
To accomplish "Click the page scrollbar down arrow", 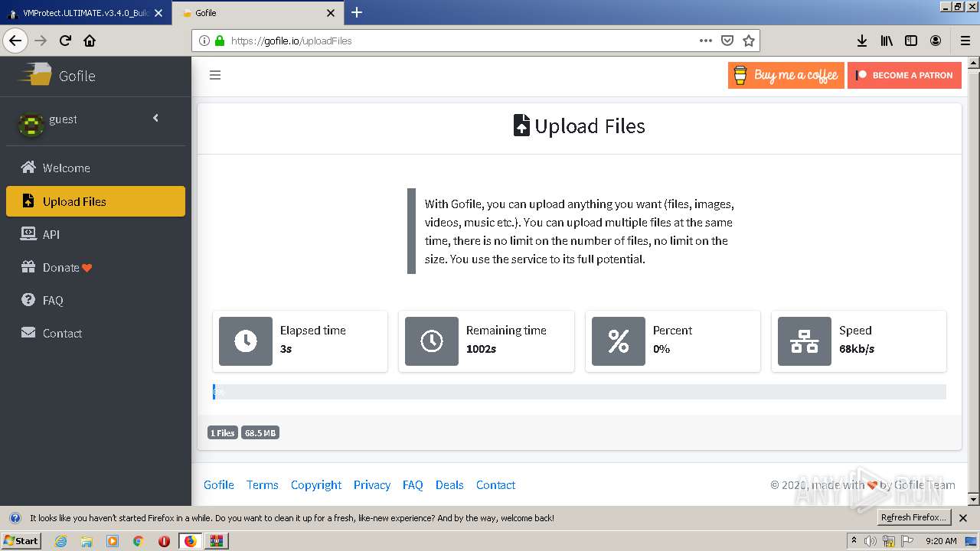I will point(974,500).
